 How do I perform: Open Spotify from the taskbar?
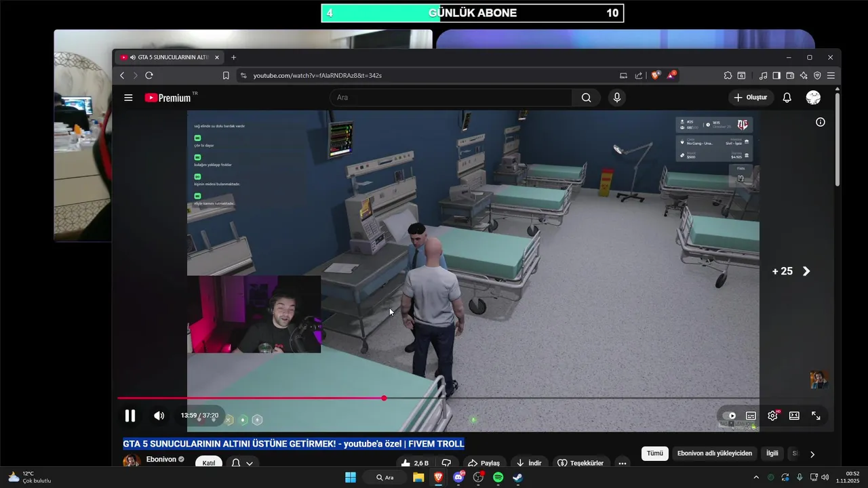pos(498,477)
